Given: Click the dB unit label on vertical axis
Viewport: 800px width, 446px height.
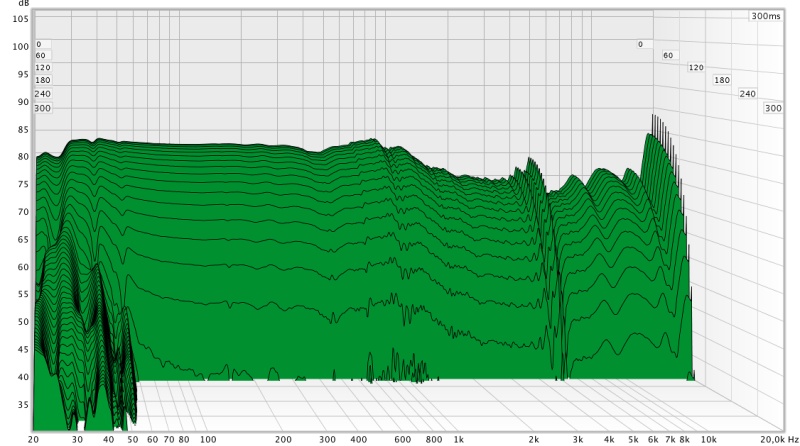Looking at the screenshot, I should pyautogui.click(x=24, y=4).
